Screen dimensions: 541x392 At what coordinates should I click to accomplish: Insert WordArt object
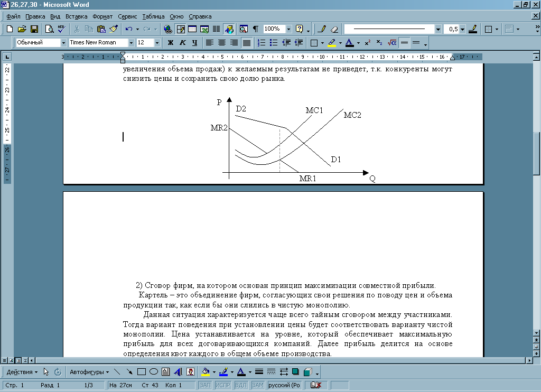click(x=178, y=372)
